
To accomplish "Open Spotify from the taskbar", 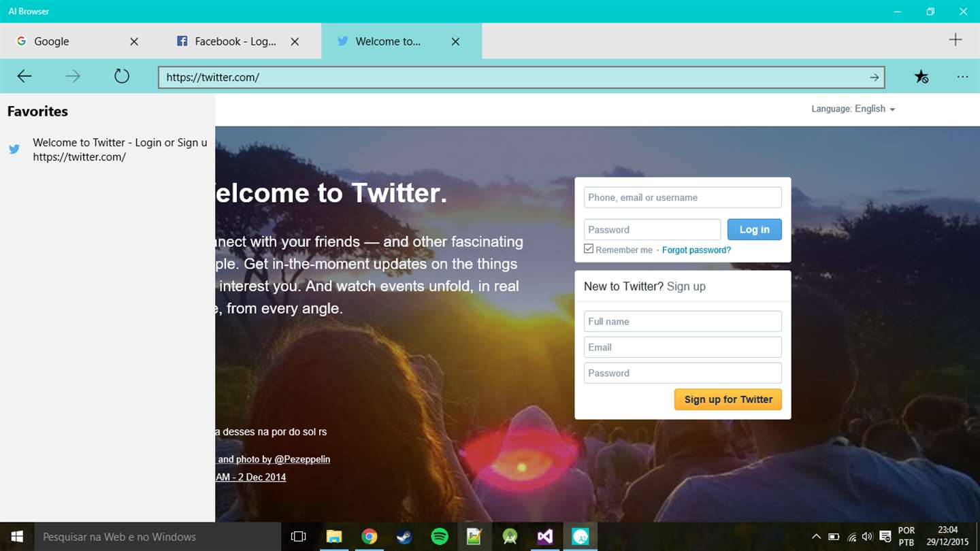I will [x=440, y=537].
